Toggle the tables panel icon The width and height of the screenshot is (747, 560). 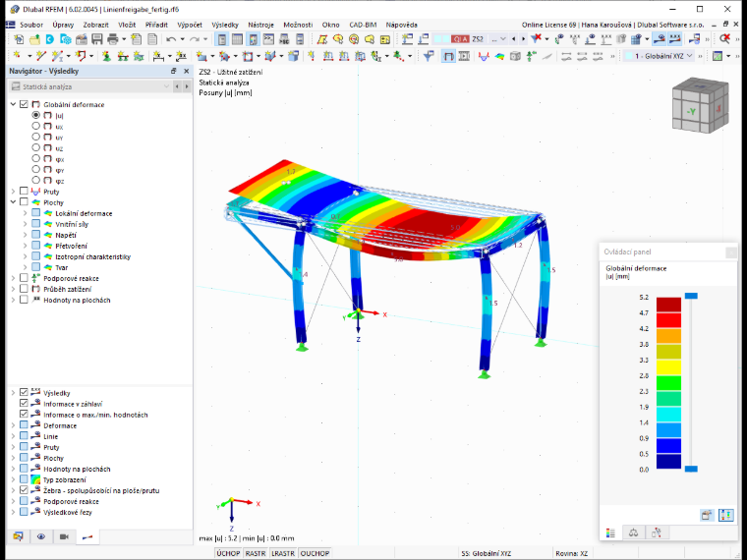pos(237,39)
